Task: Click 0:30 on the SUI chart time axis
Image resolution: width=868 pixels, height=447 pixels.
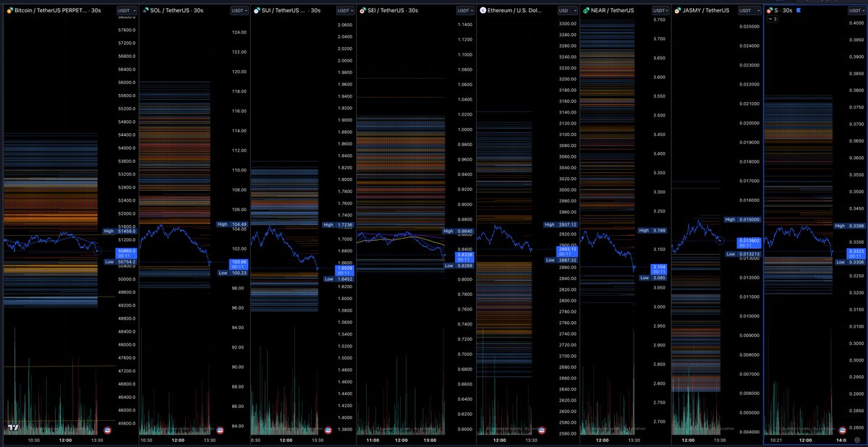Action: tap(256, 440)
